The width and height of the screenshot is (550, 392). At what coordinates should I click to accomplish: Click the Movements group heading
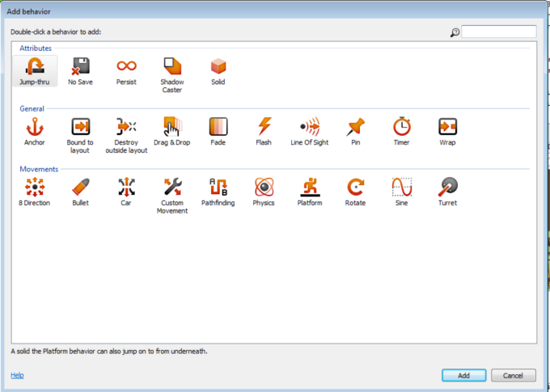point(39,169)
